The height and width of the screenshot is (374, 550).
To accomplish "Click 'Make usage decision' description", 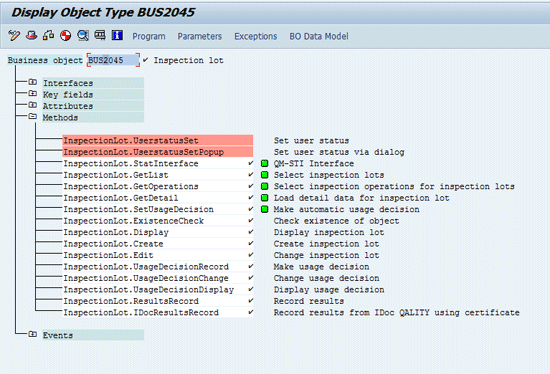I will coord(321,267).
